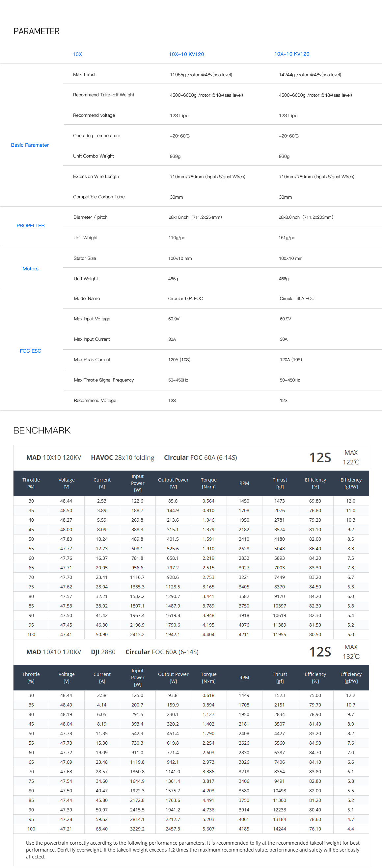Click the "Compatible Carbon Tube" row label
382x868 pixels.
99,197
